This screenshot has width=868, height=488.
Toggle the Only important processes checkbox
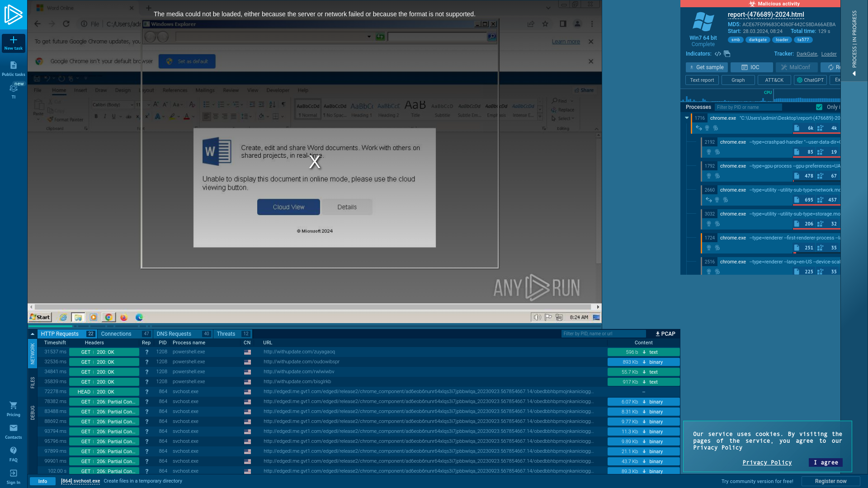click(819, 107)
